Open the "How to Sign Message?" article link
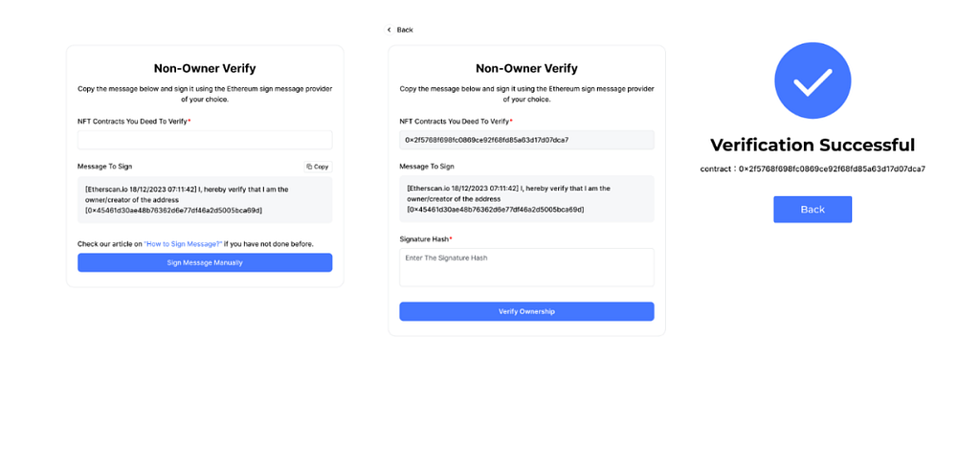This screenshot has width=980, height=474. [x=183, y=244]
